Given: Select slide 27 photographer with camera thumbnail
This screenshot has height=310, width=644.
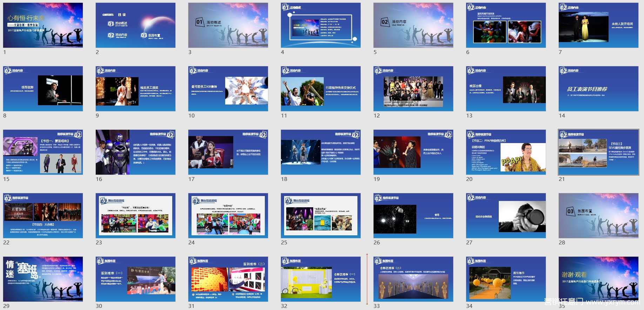Looking at the screenshot, I should pyautogui.click(x=506, y=216).
